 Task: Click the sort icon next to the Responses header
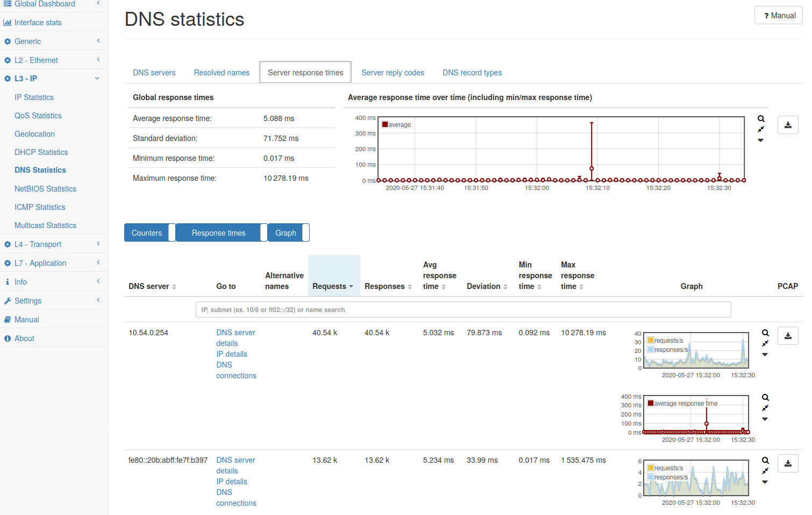[410, 287]
